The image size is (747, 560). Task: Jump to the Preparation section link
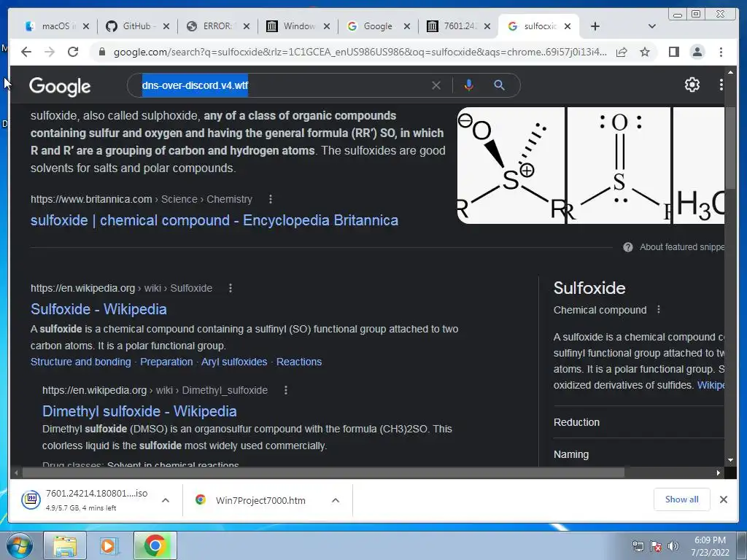pos(166,362)
